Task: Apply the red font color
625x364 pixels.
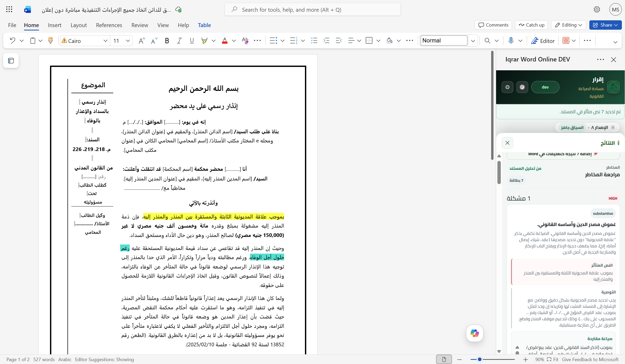Action: click(x=224, y=41)
